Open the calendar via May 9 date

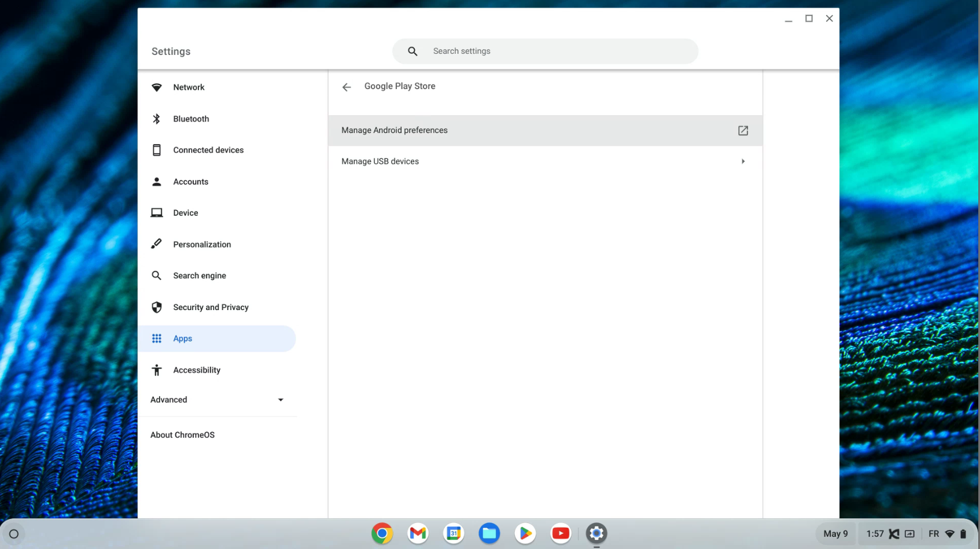pos(835,534)
